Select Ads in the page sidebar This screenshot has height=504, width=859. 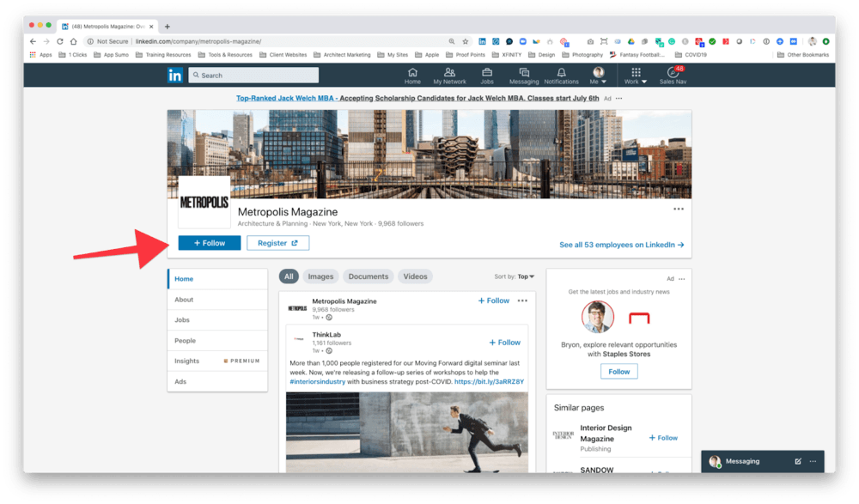click(217, 382)
